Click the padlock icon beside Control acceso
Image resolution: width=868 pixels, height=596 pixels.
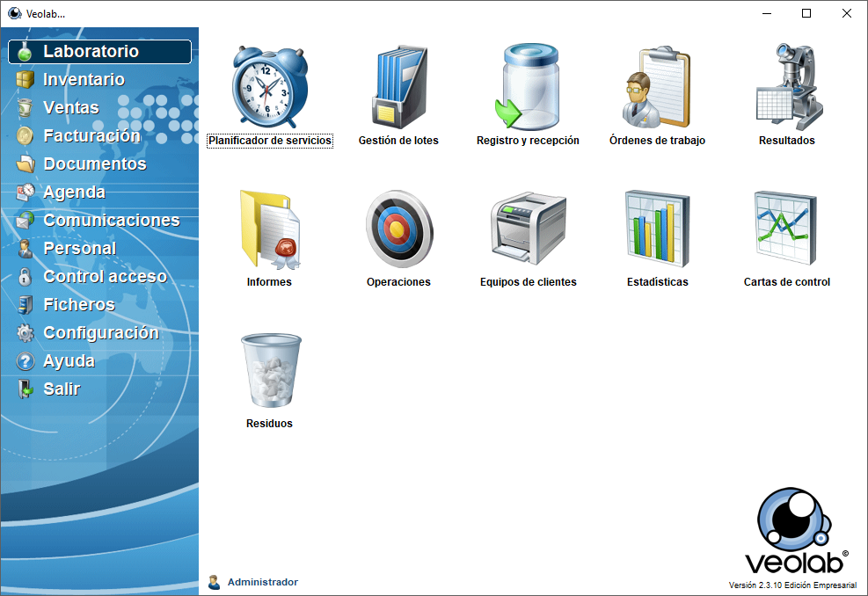(25, 277)
